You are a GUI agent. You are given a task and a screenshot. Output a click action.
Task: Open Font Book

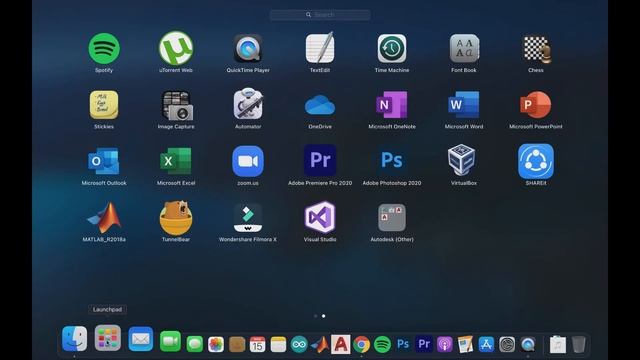click(x=464, y=49)
